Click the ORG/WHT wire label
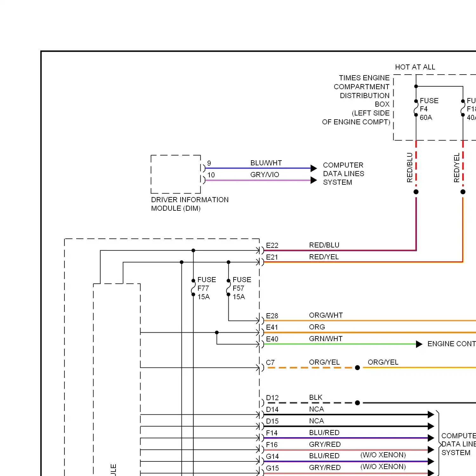476x476 pixels. click(x=326, y=315)
